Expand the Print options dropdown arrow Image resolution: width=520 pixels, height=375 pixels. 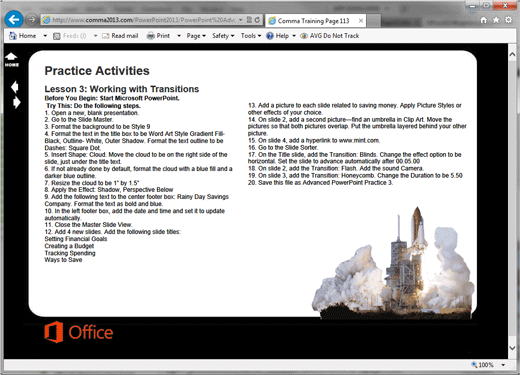coord(179,36)
